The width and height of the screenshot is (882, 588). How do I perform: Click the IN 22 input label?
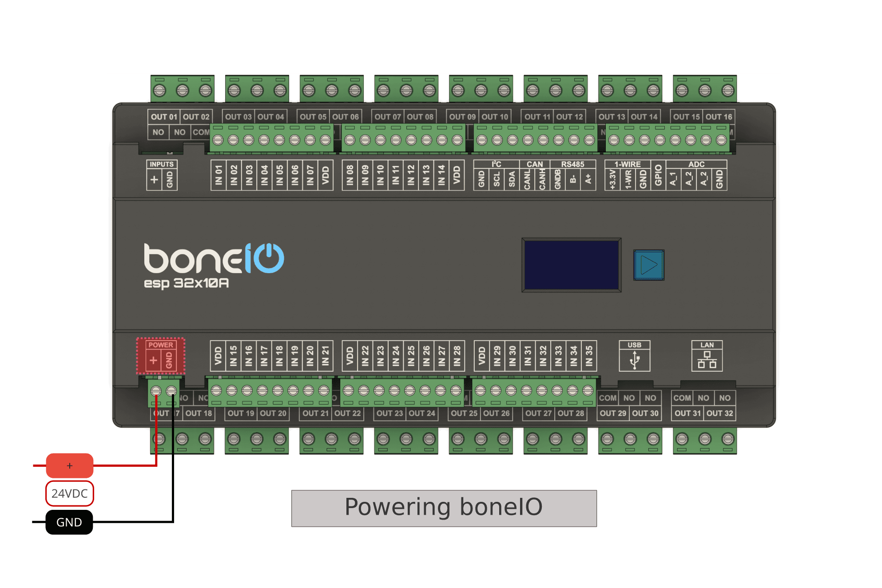click(x=365, y=356)
